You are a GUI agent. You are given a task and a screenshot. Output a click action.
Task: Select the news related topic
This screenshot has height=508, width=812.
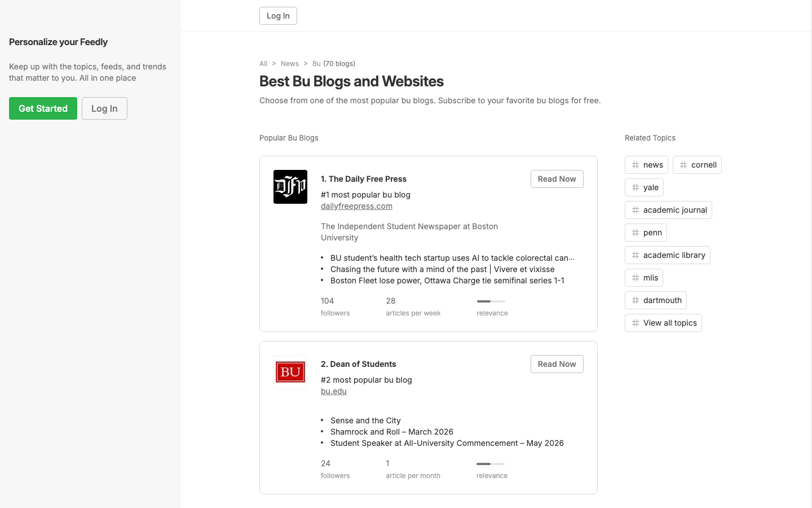(646, 165)
